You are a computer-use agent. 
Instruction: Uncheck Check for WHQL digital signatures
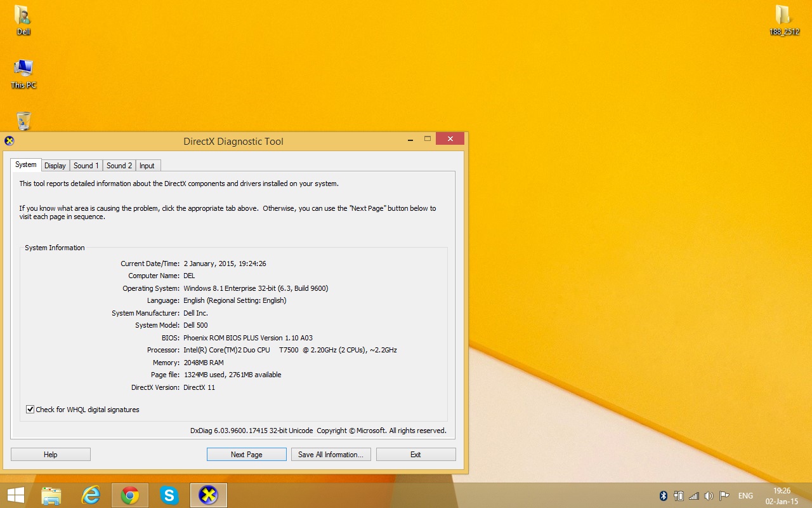[x=30, y=410]
